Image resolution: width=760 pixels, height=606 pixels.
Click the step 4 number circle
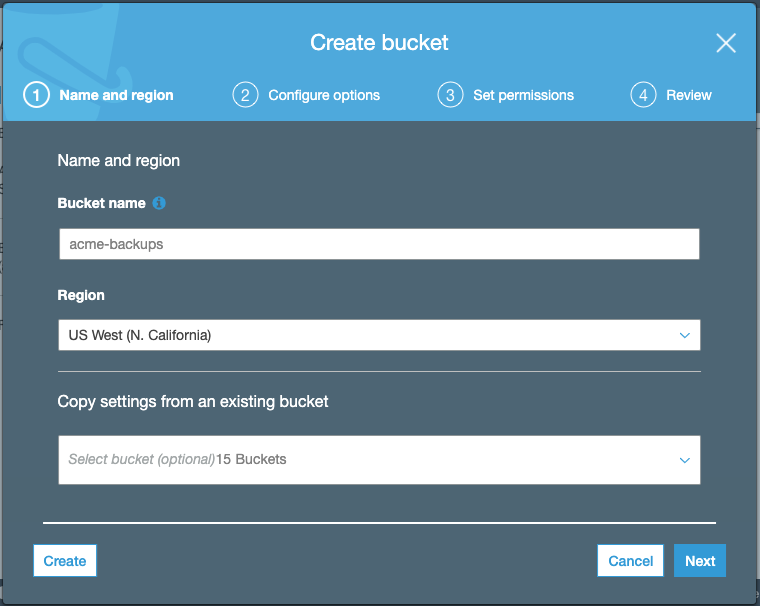tap(643, 95)
